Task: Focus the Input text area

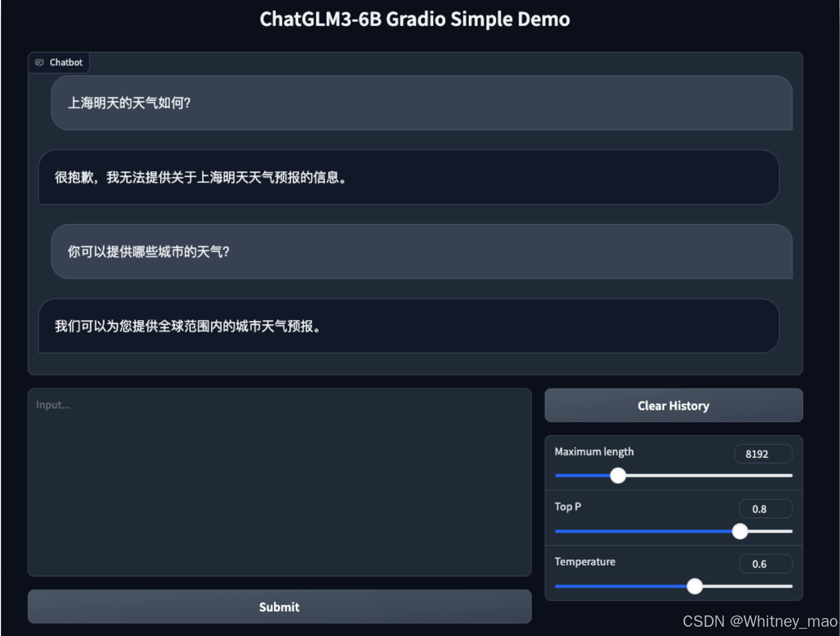Action: 279,482
